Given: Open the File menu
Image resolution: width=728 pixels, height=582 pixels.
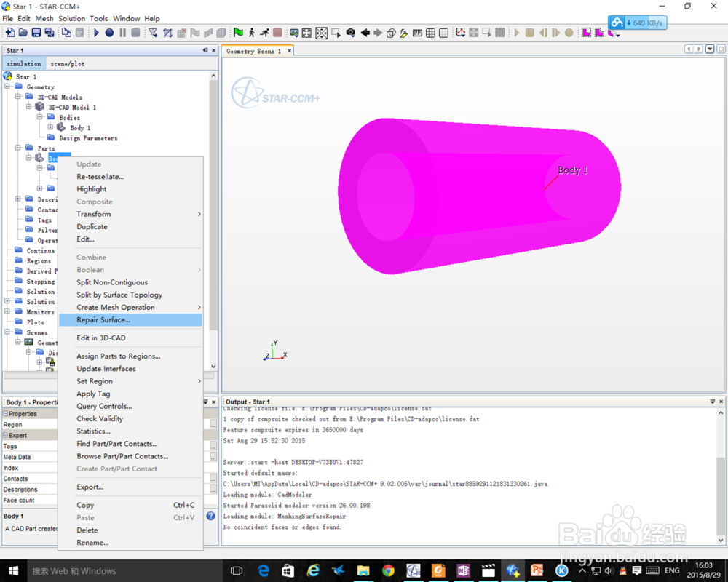Looking at the screenshot, I should (x=7, y=19).
